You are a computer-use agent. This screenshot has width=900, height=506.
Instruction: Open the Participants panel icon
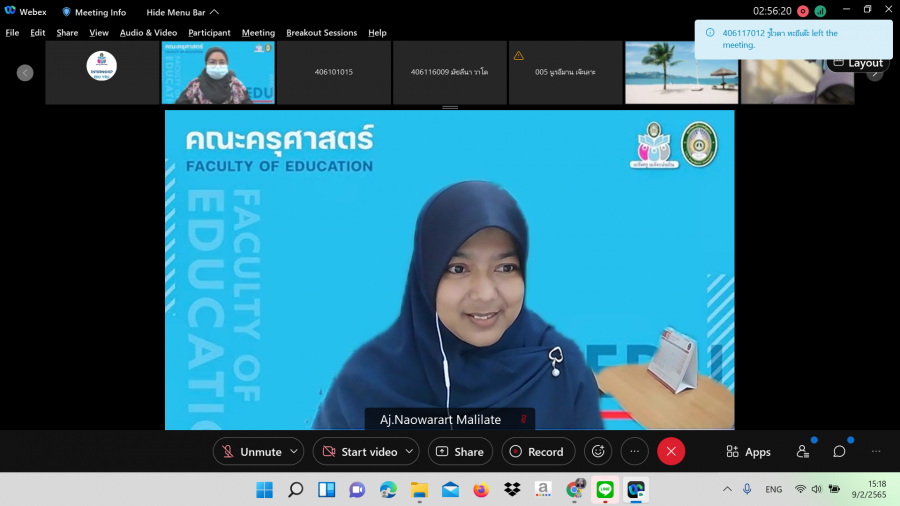(x=803, y=452)
